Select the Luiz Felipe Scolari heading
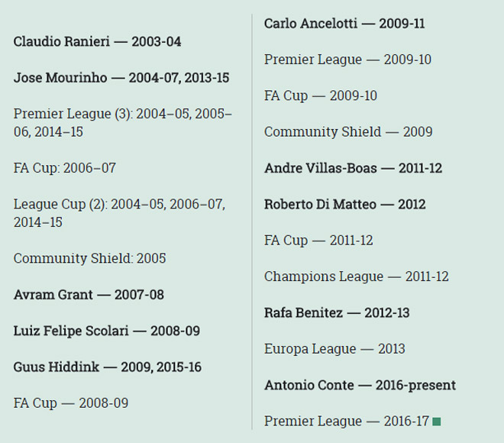Screen dimensions: 504x443 (x=106, y=331)
